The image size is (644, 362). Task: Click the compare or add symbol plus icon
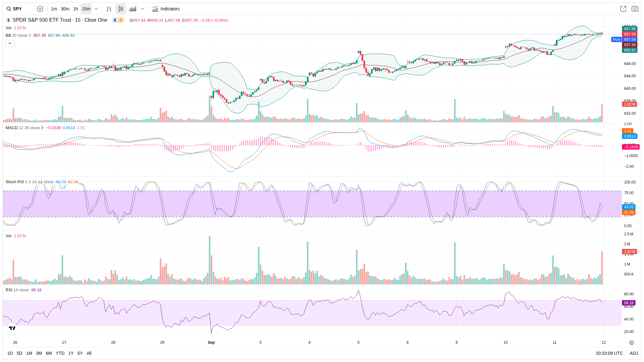pos(40,9)
